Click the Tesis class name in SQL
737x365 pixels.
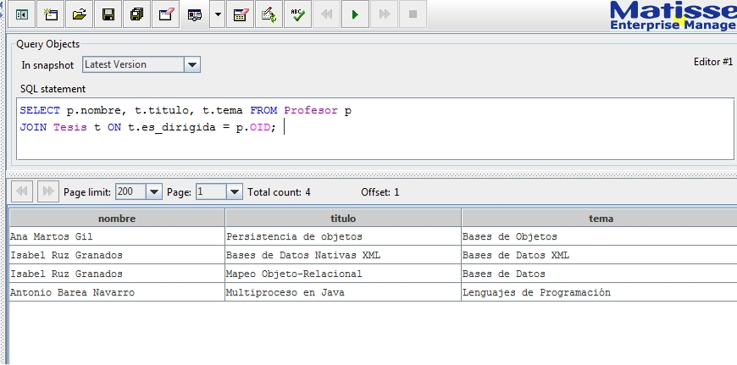point(70,127)
